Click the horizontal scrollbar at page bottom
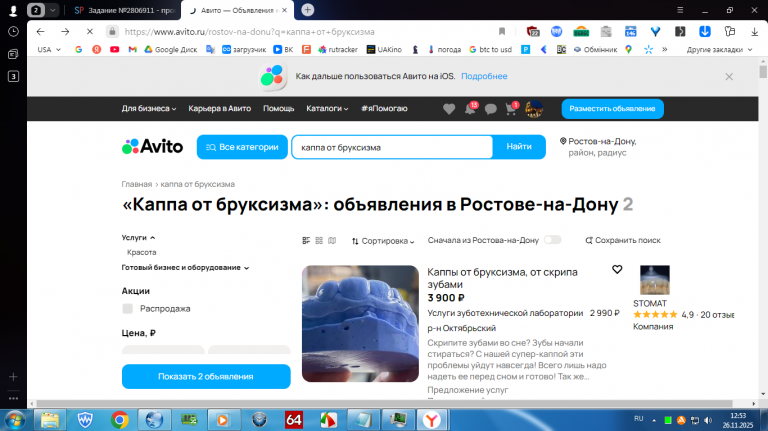Screen dimensions: 768x431 click(384, 404)
